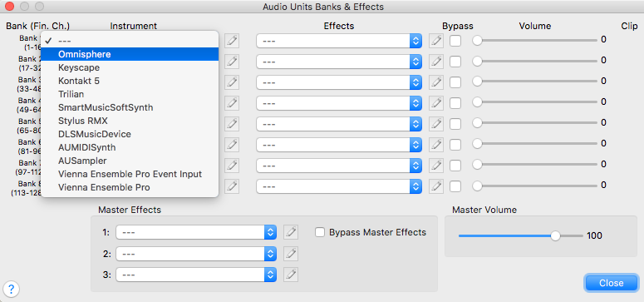Toggle the Bypass checkbox for Bank 1
This screenshot has height=302, width=644.
pos(455,41)
